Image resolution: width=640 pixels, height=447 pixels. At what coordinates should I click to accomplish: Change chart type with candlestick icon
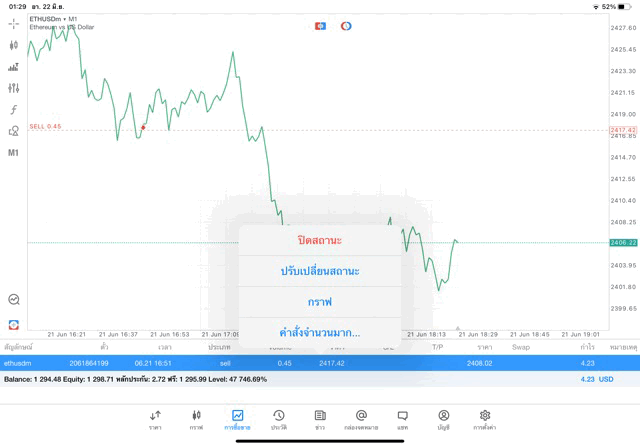coord(13,45)
